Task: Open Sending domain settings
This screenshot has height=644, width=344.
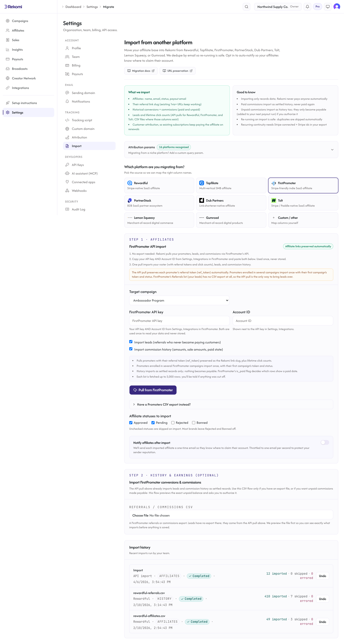Action: pyautogui.click(x=89, y=93)
